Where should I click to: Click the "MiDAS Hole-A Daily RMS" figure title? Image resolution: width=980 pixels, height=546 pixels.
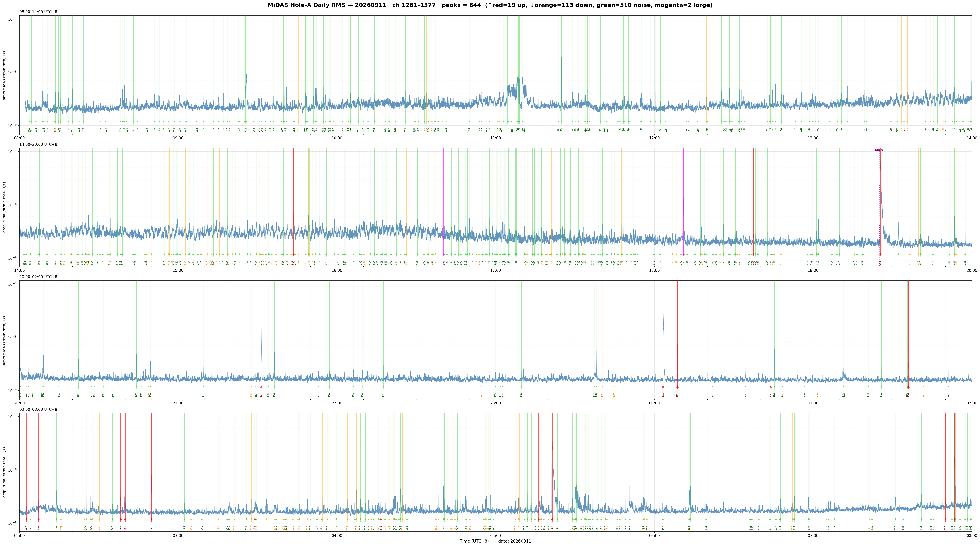click(x=490, y=5)
